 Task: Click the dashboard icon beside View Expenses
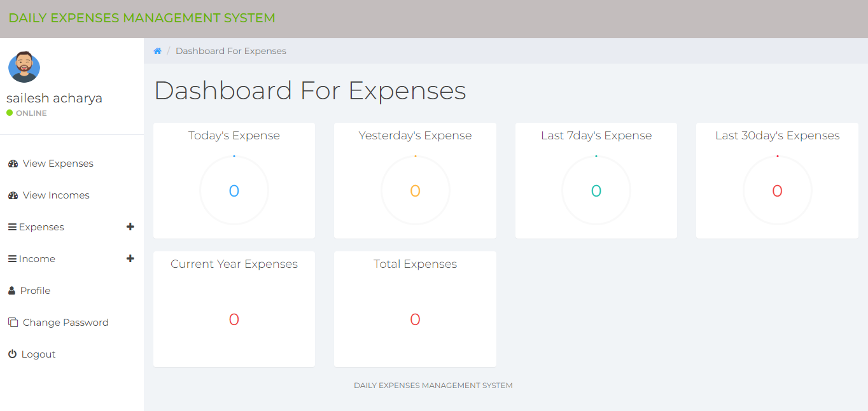pos(13,164)
